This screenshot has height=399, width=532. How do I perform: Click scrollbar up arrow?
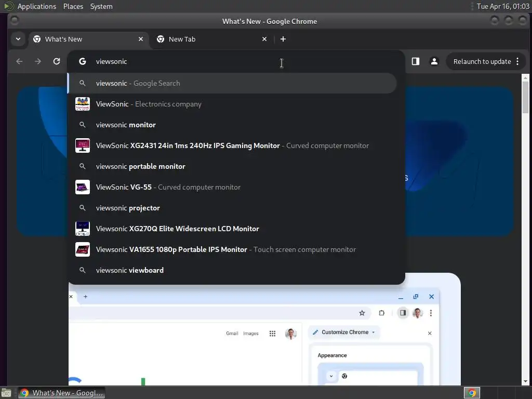(x=526, y=78)
